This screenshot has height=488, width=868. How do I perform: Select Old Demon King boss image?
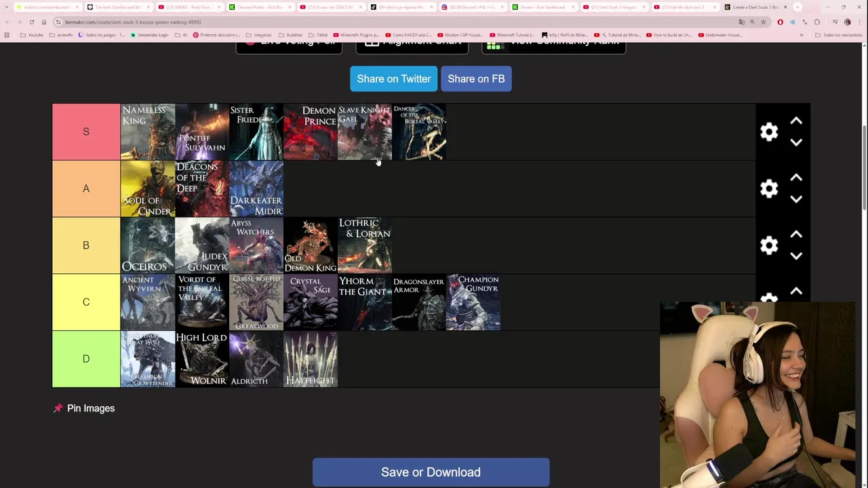pos(311,245)
